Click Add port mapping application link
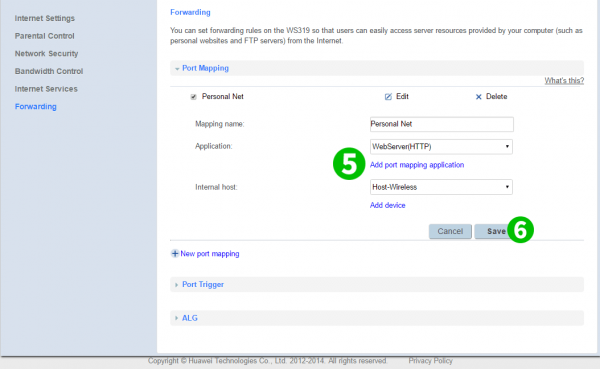This screenshot has width=600, height=369. [x=417, y=165]
